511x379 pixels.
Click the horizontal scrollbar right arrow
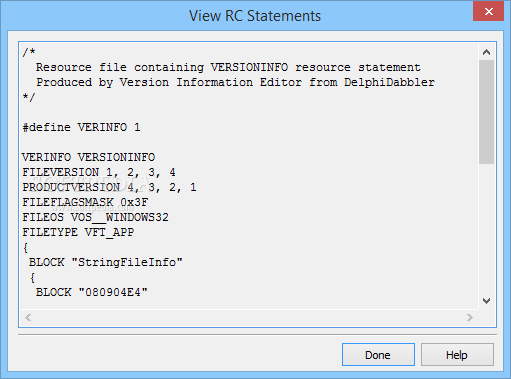(470, 317)
